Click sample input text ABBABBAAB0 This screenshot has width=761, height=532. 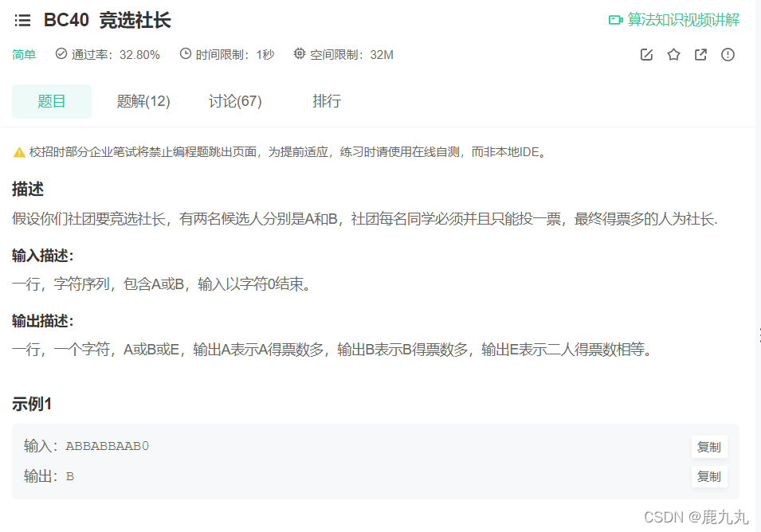click(x=108, y=446)
